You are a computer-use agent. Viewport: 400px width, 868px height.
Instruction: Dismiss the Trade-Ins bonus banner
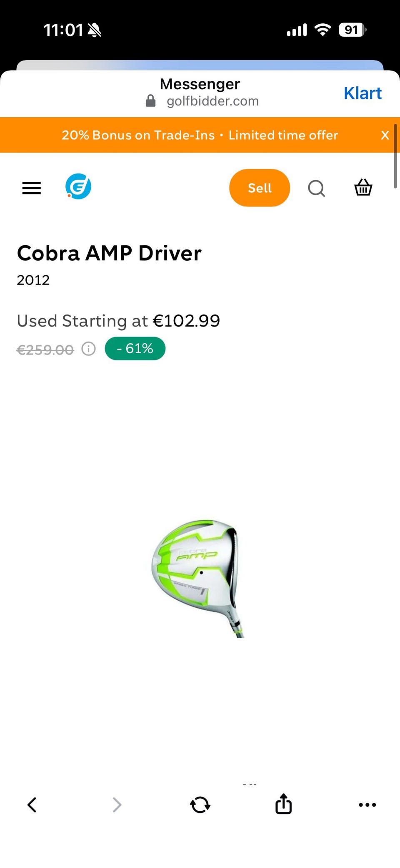click(x=385, y=135)
